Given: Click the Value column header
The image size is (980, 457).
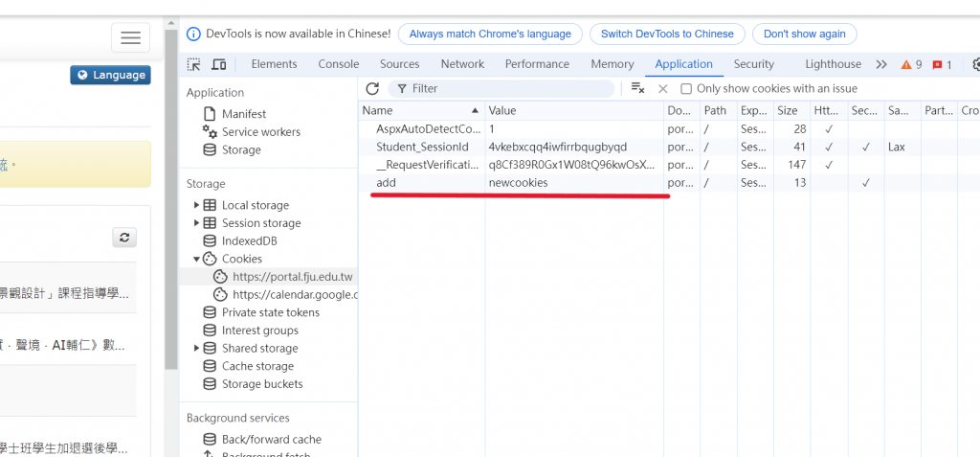Looking at the screenshot, I should click(x=574, y=111).
